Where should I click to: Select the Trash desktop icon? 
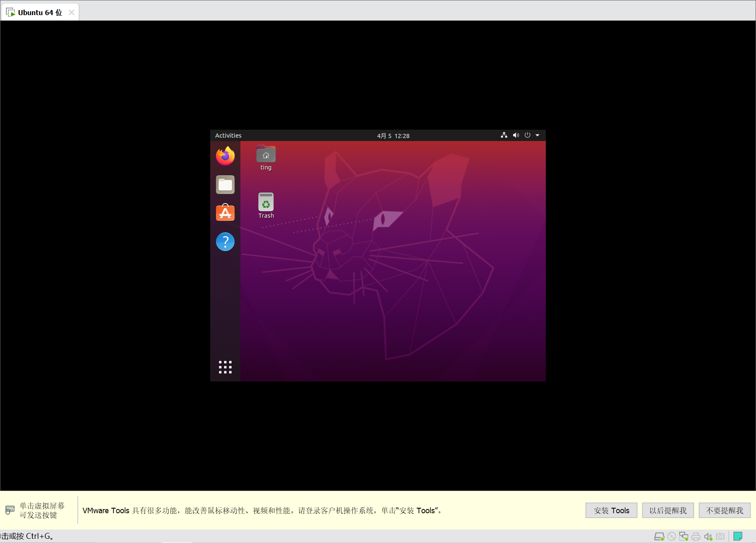tap(266, 206)
